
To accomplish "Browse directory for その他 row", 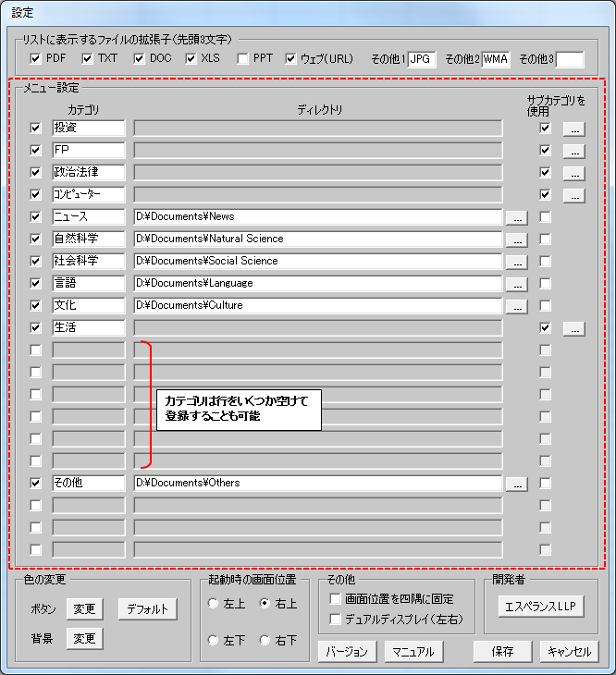I will 517,485.
